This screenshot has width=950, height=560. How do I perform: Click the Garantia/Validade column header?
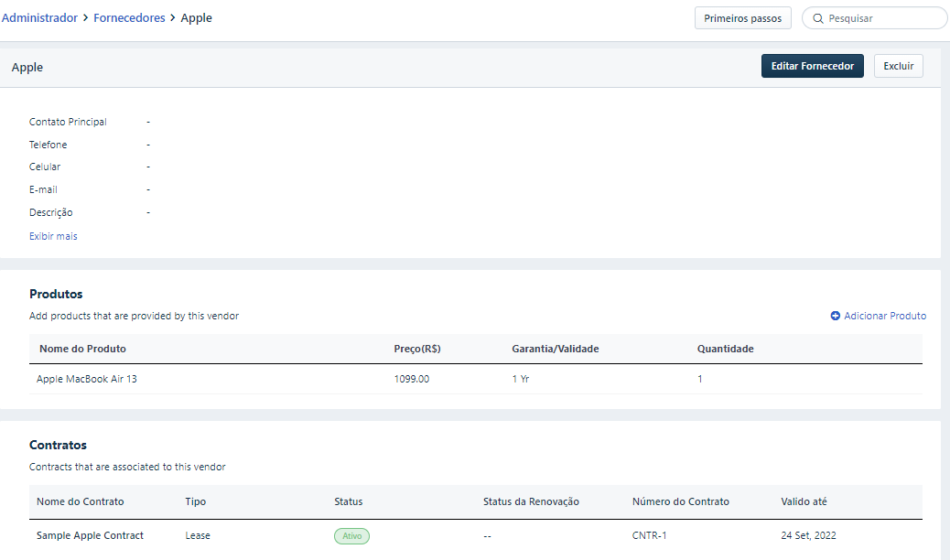[555, 349]
